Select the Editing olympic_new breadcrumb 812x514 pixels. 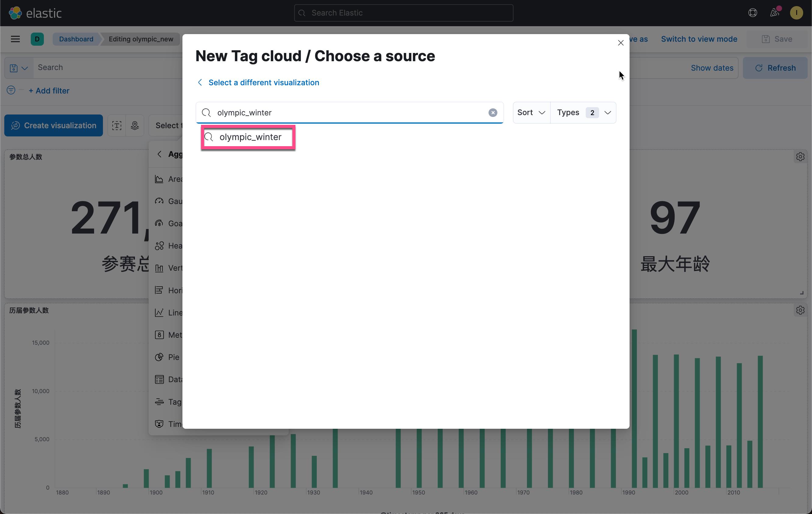[x=141, y=39]
